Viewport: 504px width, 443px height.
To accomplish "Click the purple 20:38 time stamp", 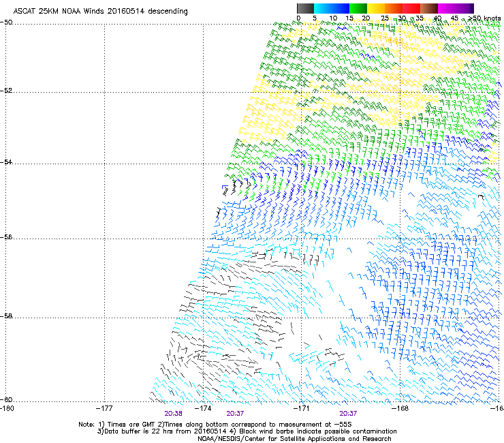I will tap(173, 414).
